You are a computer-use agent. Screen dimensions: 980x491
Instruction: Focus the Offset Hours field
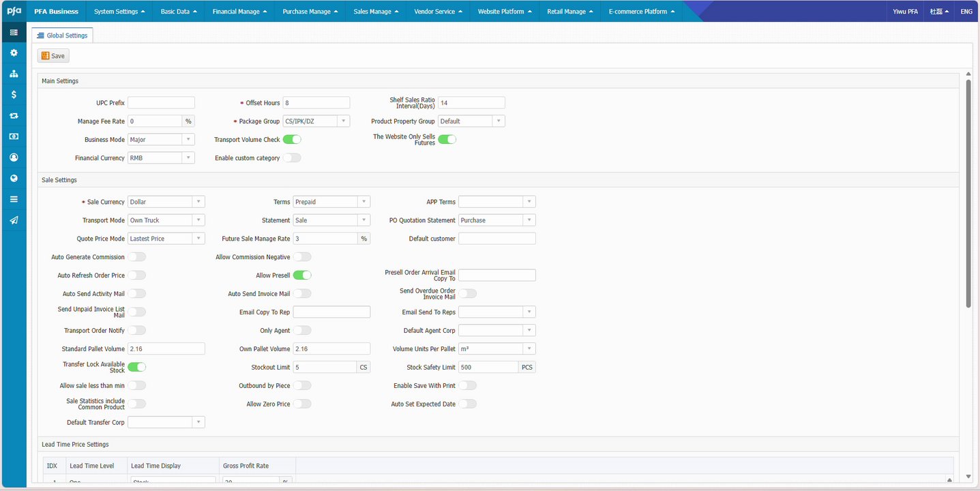316,103
